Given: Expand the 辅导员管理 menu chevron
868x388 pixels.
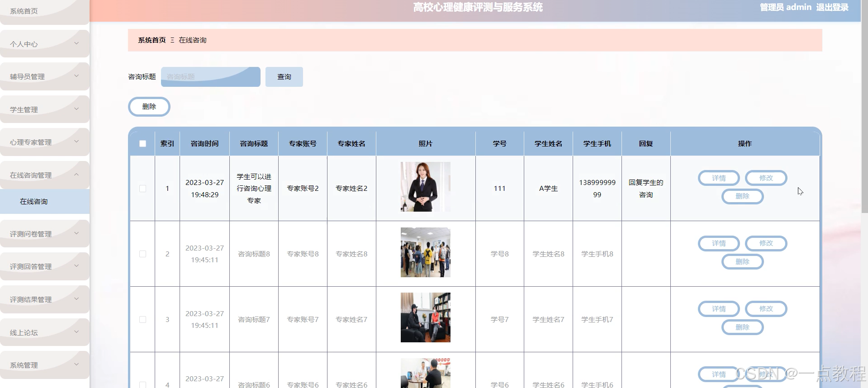Looking at the screenshot, I should 76,76.
